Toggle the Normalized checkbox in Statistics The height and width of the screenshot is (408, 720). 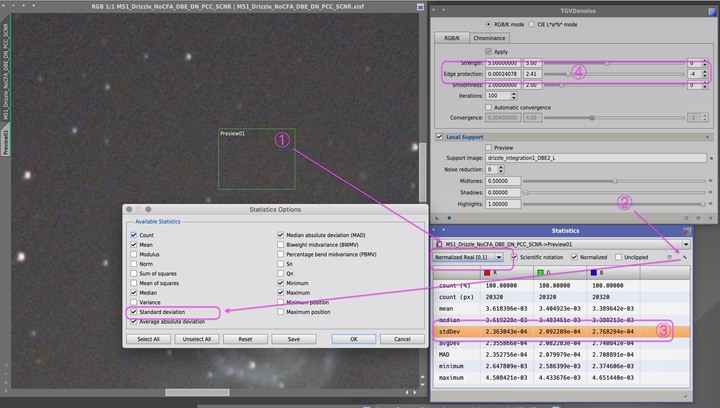coord(574,257)
